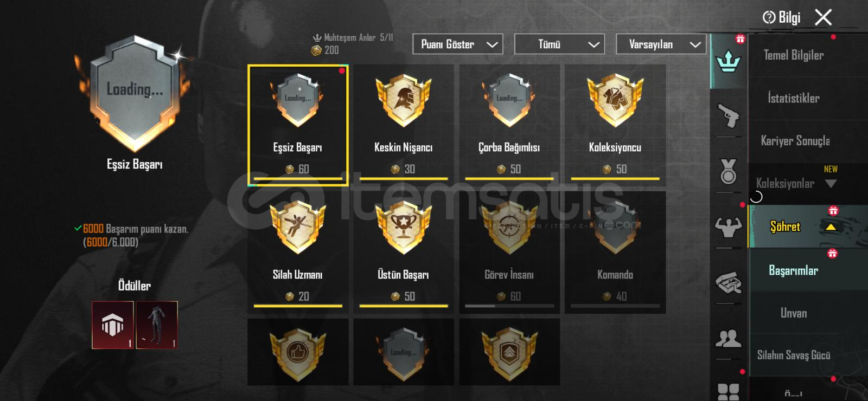Open the Başarımlar submenu item
This screenshot has height=401, width=868.
tap(793, 270)
